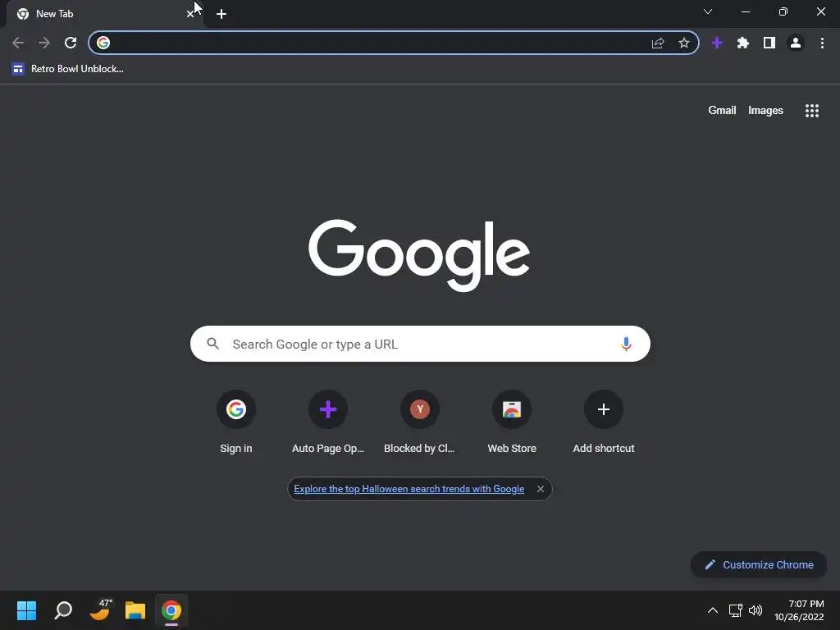Open the Chrome three-dot menu
Image resolution: width=840 pixels, height=630 pixels.
click(822, 43)
